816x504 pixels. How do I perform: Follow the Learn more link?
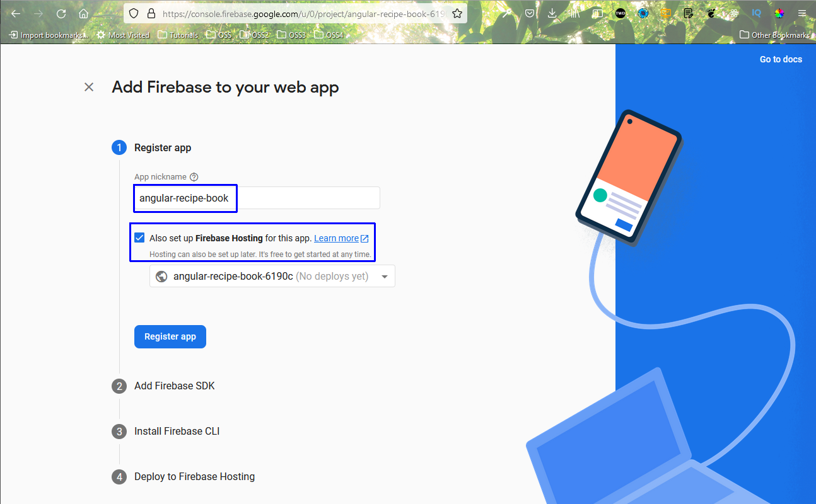click(x=341, y=238)
